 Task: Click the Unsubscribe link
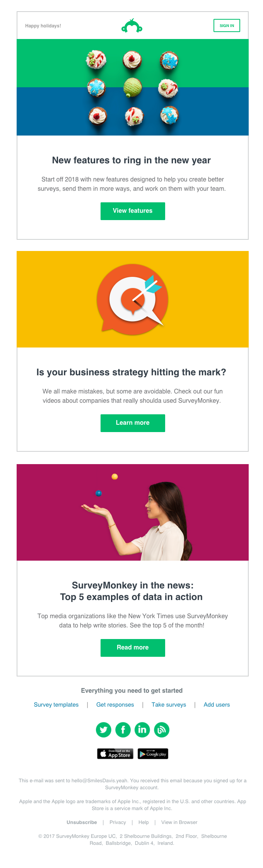[x=82, y=822]
